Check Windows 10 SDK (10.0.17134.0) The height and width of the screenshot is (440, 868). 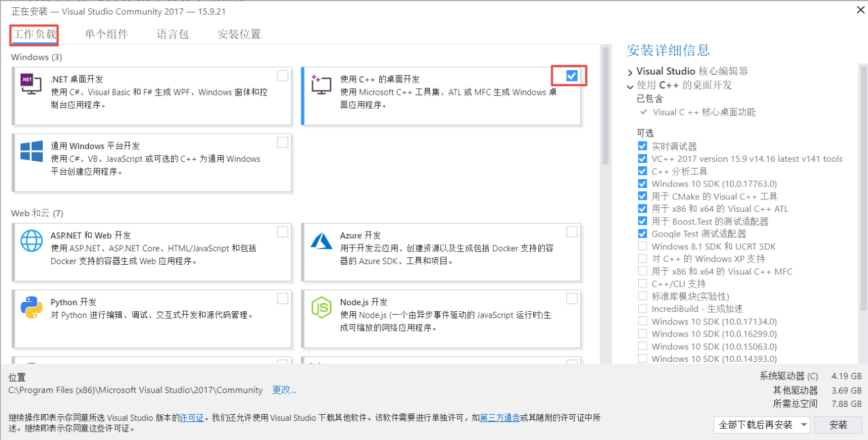pyautogui.click(x=642, y=321)
